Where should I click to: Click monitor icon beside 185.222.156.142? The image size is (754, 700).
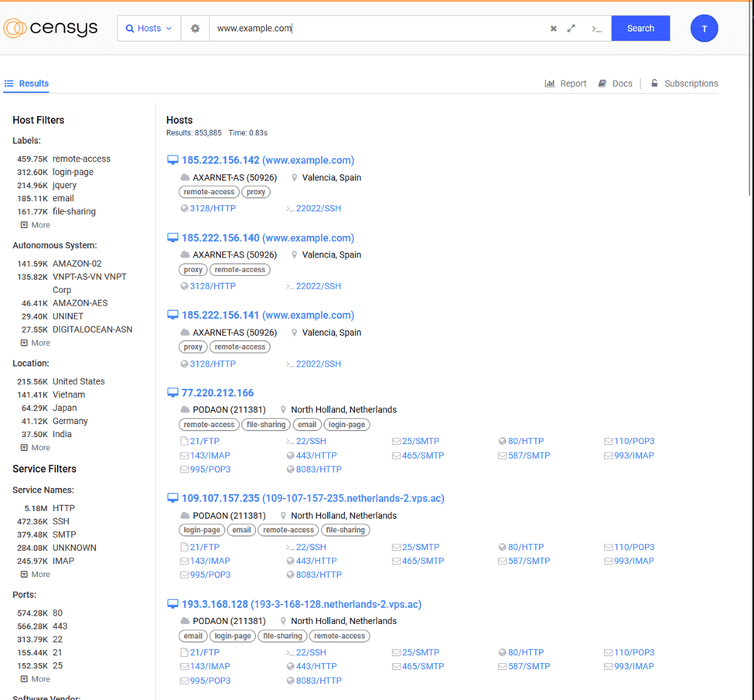tap(172, 160)
